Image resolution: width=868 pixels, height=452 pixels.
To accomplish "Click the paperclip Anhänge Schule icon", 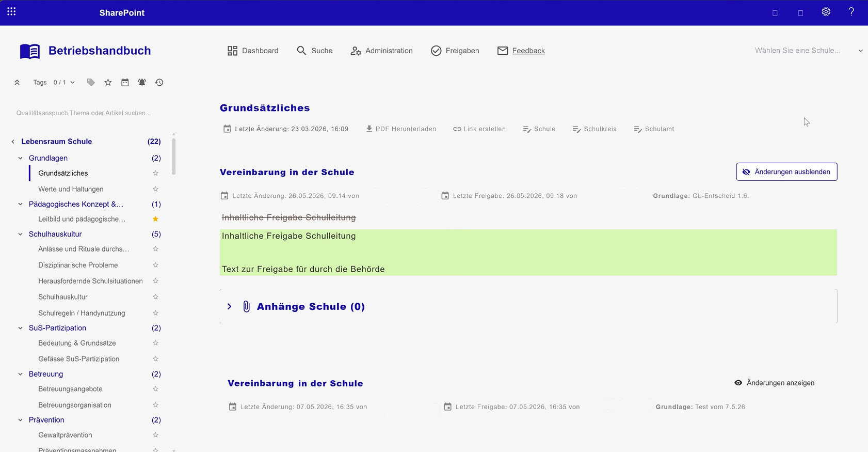I will (246, 306).
